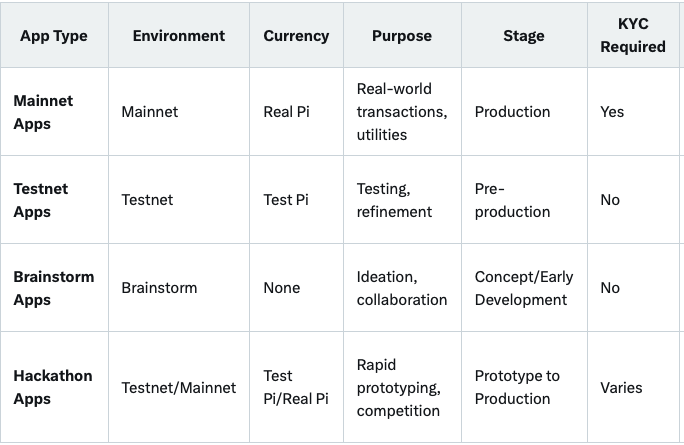Select the Hackathon Apps row label
Viewport: 684px width, 445px height.
[53, 387]
